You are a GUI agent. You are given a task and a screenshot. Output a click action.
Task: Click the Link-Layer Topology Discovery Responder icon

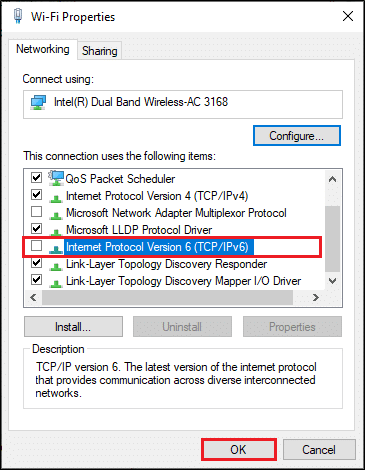(x=56, y=266)
